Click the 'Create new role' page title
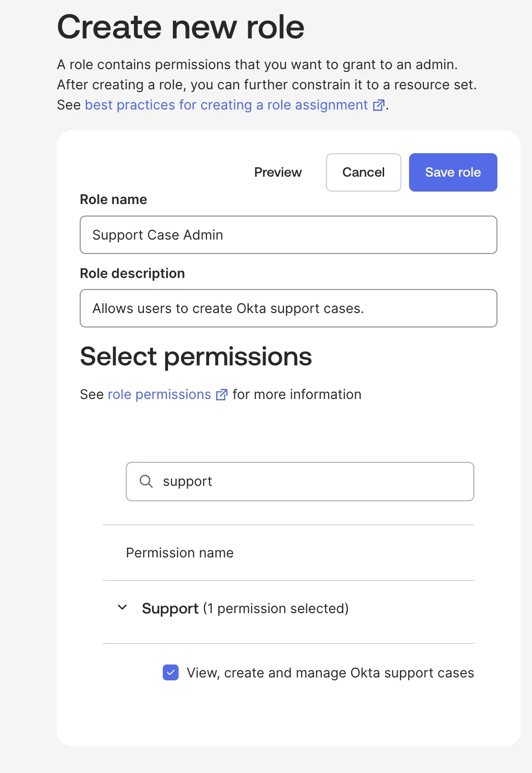 (x=181, y=27)
